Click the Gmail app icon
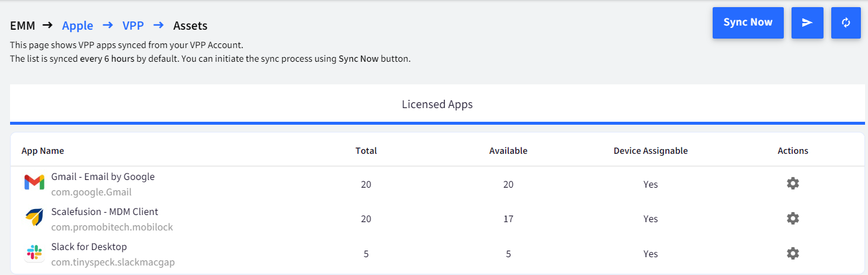Image resolution: width=868 pixels, height=275 pixels. [x=34, y=183]
